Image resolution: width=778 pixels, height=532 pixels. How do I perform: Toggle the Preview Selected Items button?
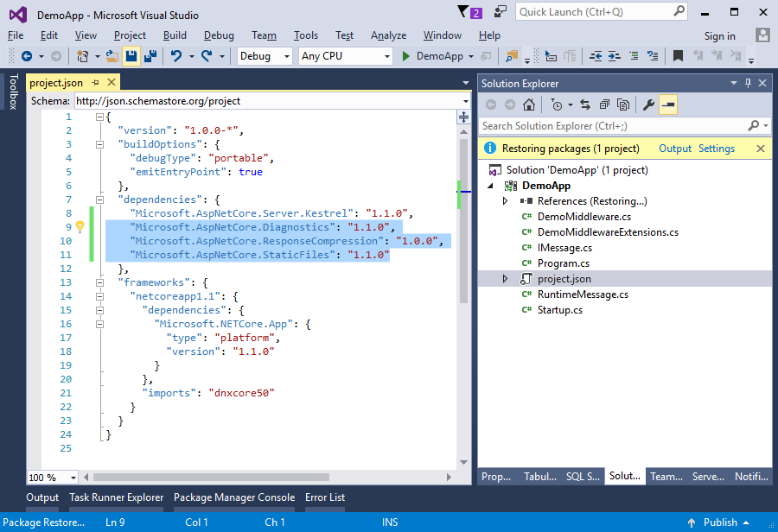[x=668, y=104]
